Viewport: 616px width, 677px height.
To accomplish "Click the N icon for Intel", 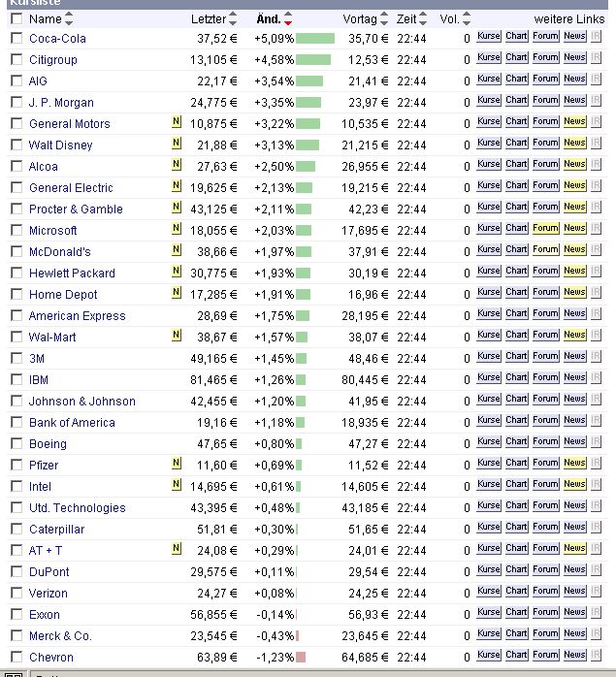I will coord(177,484).
